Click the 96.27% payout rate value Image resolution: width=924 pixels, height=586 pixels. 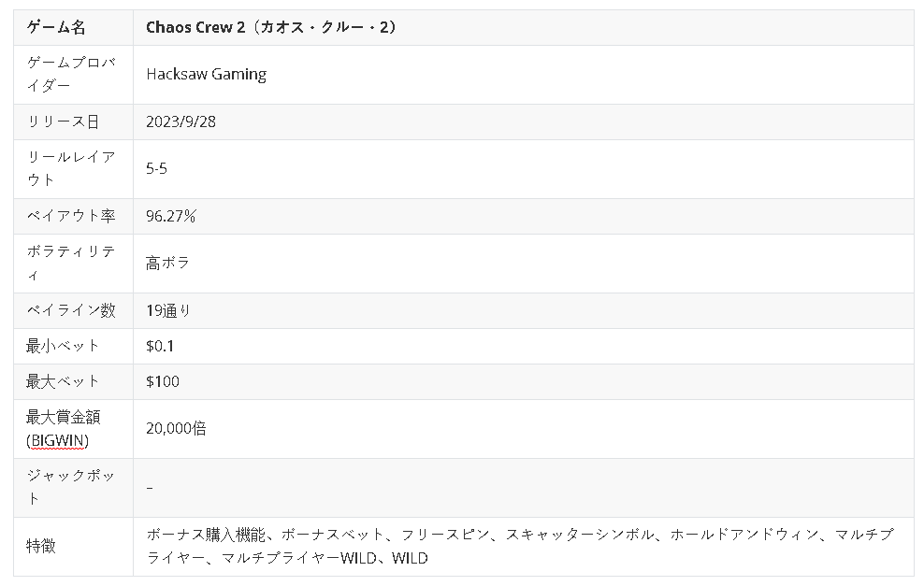coord(171,217)
